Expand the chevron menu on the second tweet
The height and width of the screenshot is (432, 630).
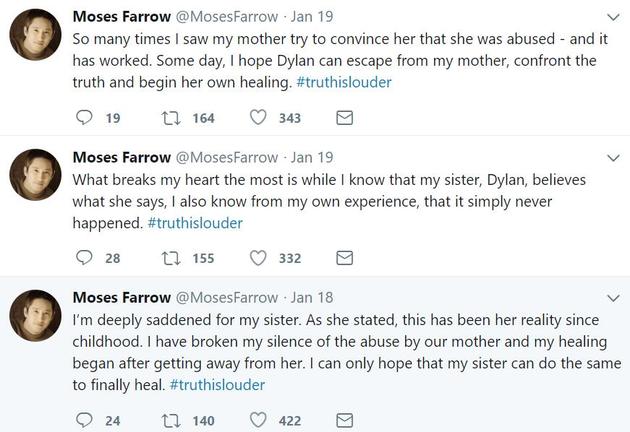pos(613,158)
